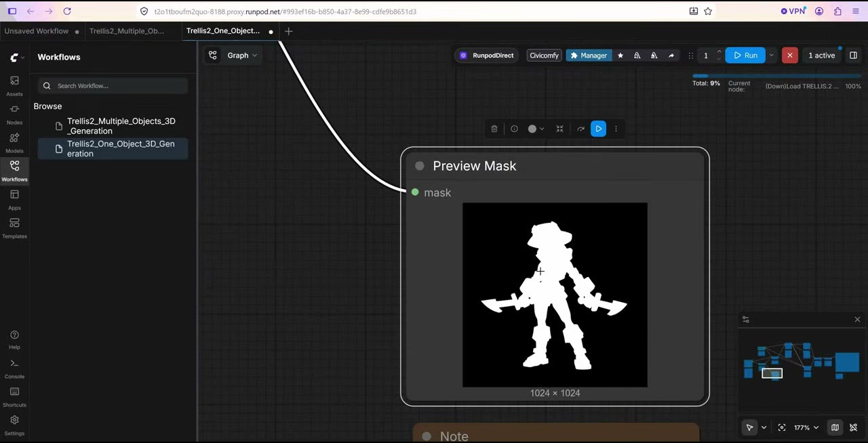Select the Workflows sidebar icon
Image resolution: width=868 pixels, height=443 pixels.
(14, 170)
